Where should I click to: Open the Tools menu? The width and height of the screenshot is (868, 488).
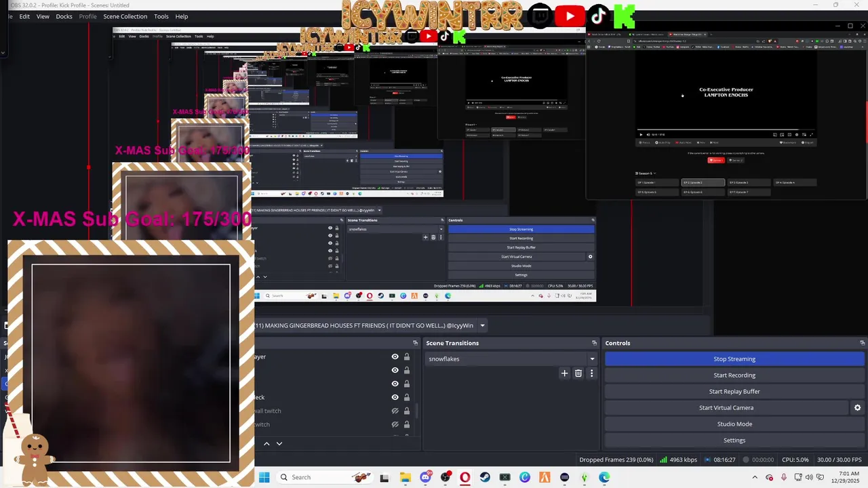pos(161,16)
